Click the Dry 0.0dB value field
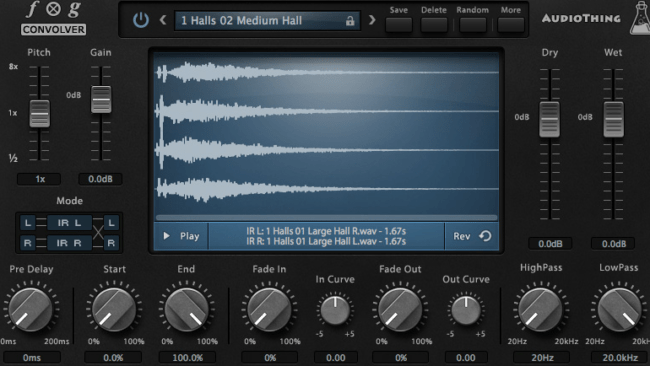Screen dimensions: 650x366 550,244
